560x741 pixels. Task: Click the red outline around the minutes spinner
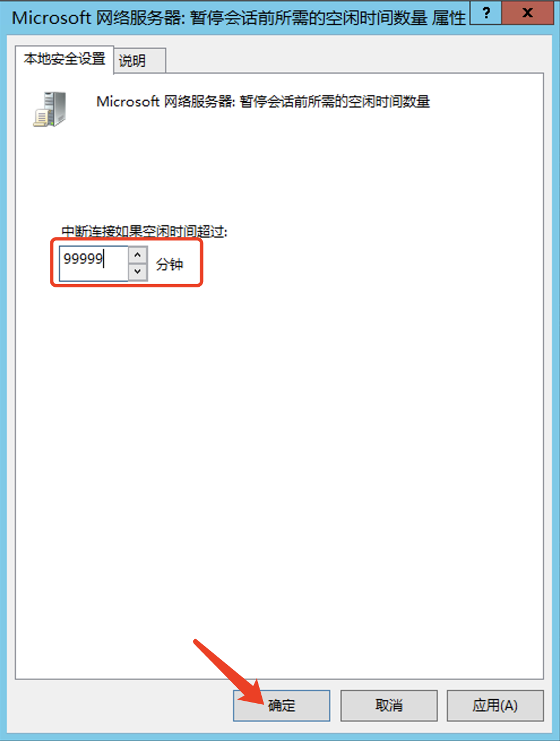point(127,240)
